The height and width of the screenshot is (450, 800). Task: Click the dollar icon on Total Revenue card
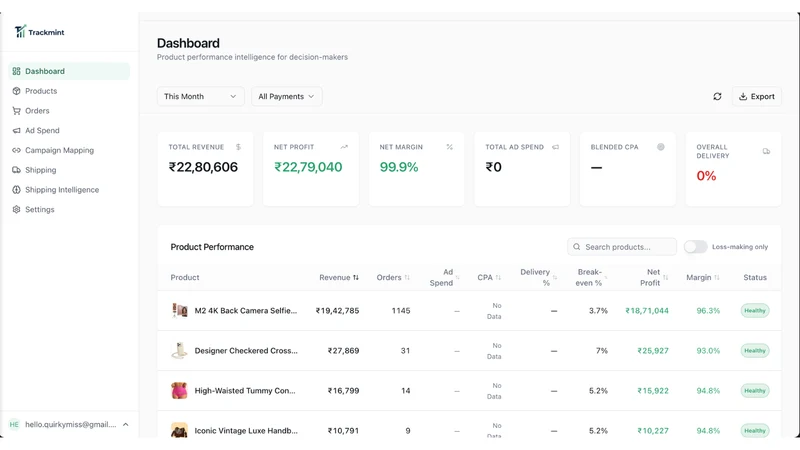click(238, 147)
